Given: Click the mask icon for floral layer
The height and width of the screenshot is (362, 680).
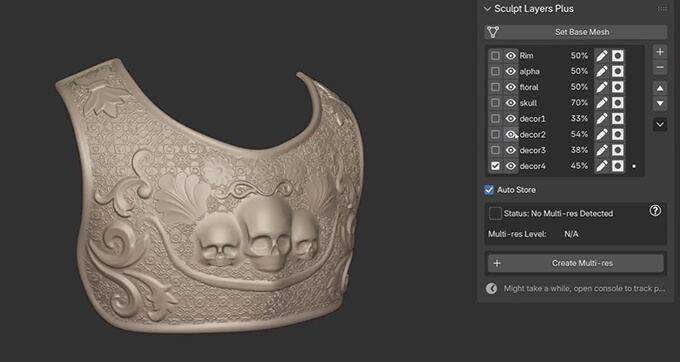Looking at the screenshot, I should pyautogui.click(x=618, y=87).
